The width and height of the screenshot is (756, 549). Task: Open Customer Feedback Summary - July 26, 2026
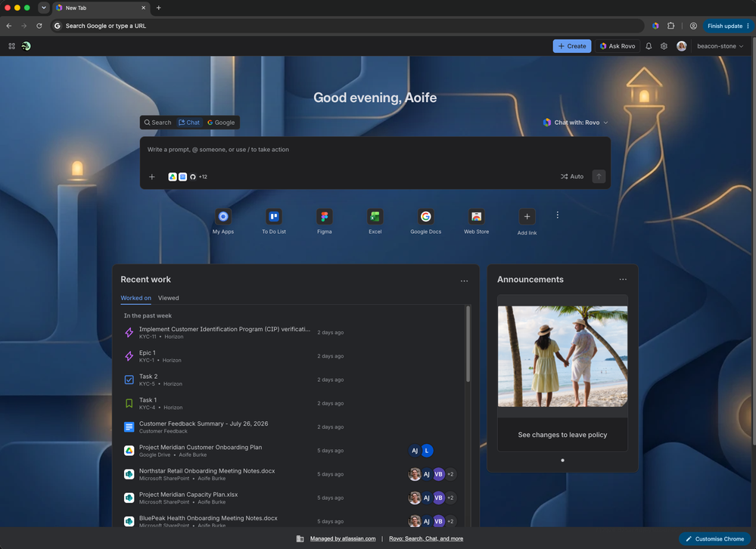pyautogui.click(x=291, y=426)
